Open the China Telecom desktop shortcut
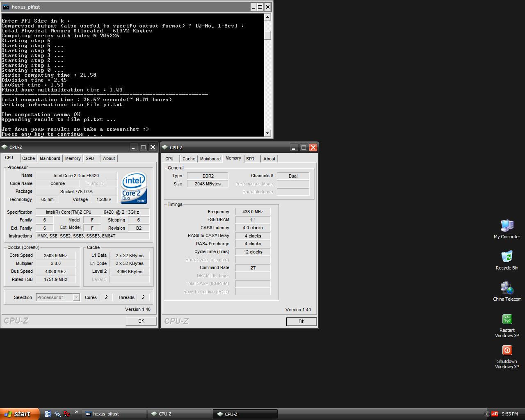This screenshot has height=420, width=525. (507, 291)
